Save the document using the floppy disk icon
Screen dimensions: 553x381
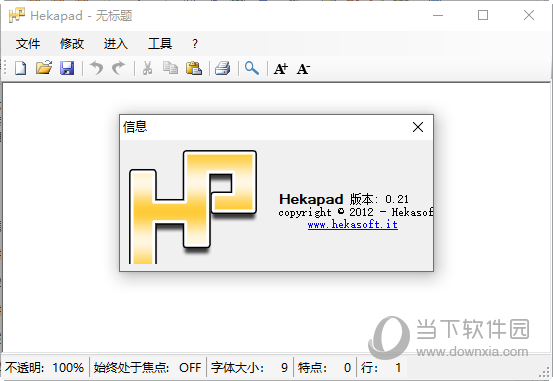[x=67, y=68]
